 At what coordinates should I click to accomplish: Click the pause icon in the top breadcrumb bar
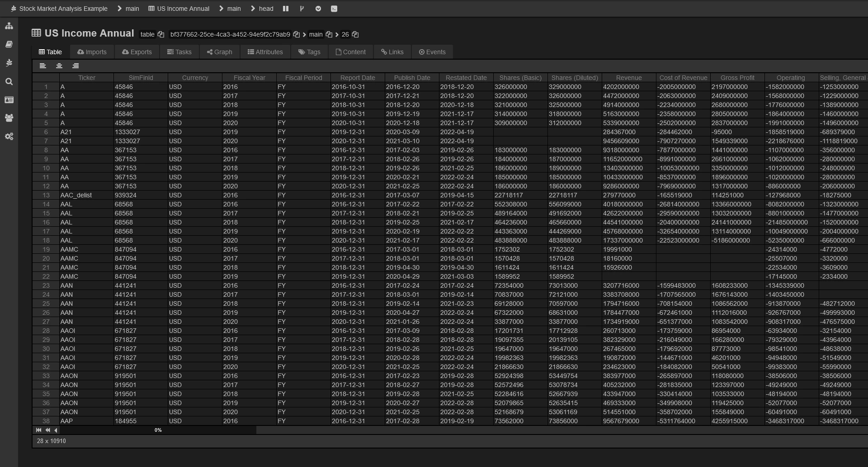(286, 9)
